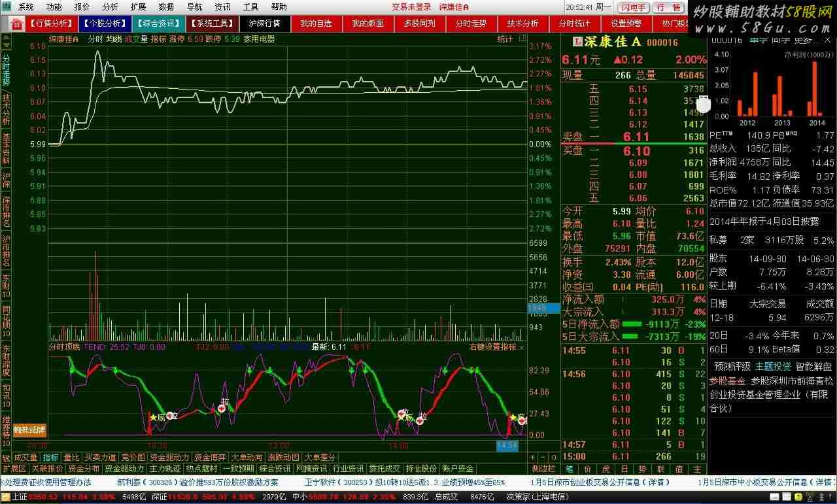This screenshot has width=837, height=504.
Task: Select the 基本资料 left sidebar tab
Action: coord(6,148)
